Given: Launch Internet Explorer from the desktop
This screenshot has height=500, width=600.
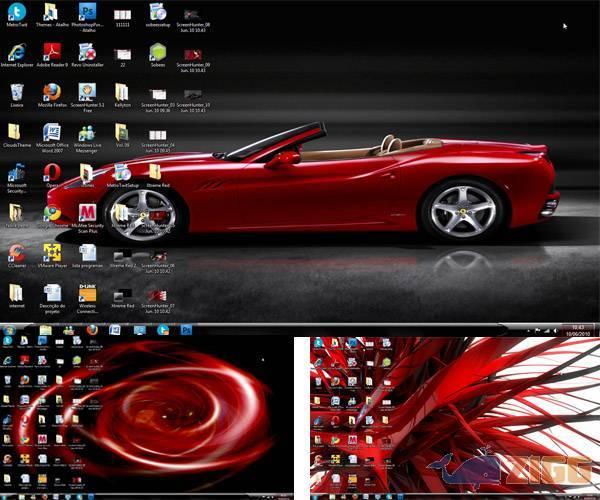Looking at the screenshot, I should (x=16, y=52).
